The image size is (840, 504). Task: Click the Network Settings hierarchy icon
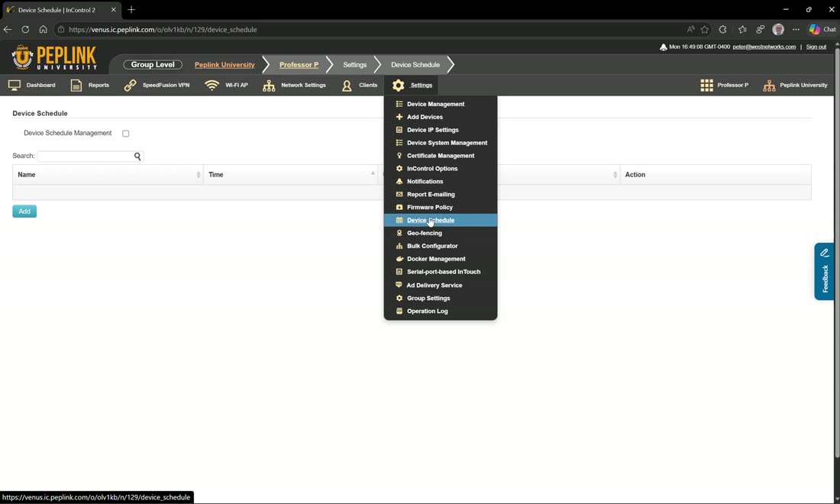coord(269,86)
